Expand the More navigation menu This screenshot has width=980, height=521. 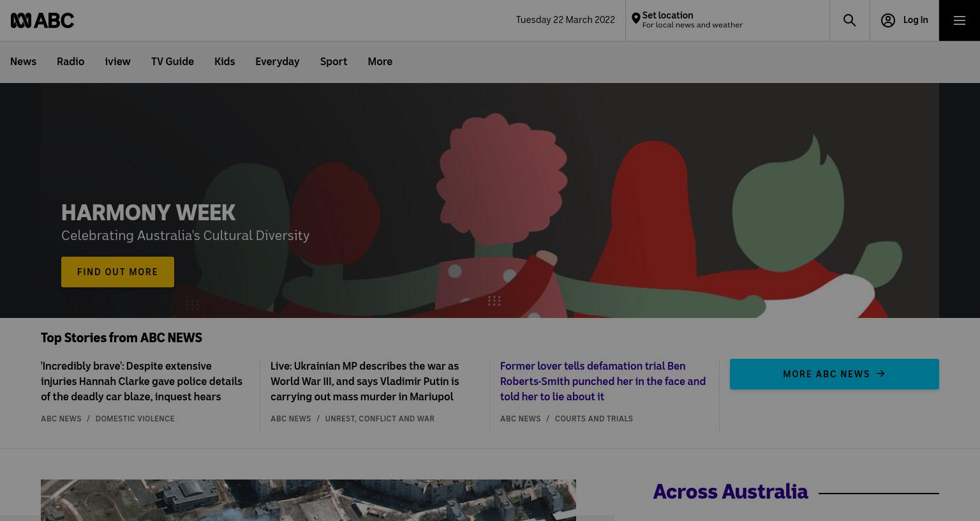(380, 62)
